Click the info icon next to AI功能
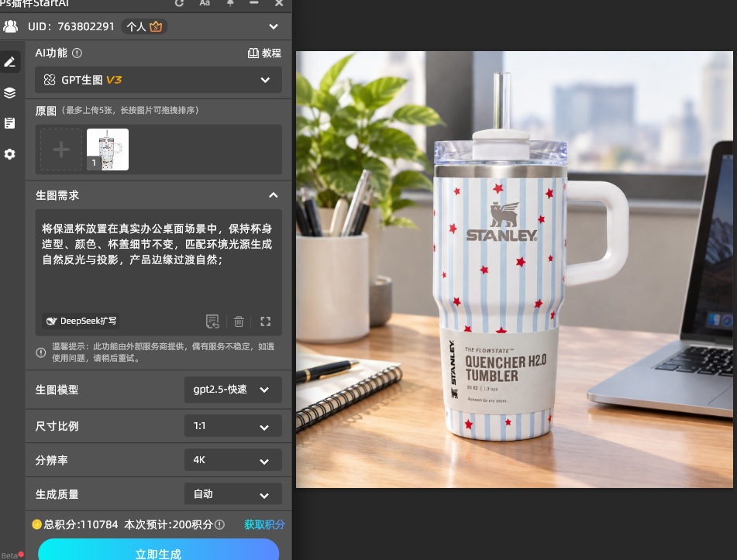 (77, 53)
